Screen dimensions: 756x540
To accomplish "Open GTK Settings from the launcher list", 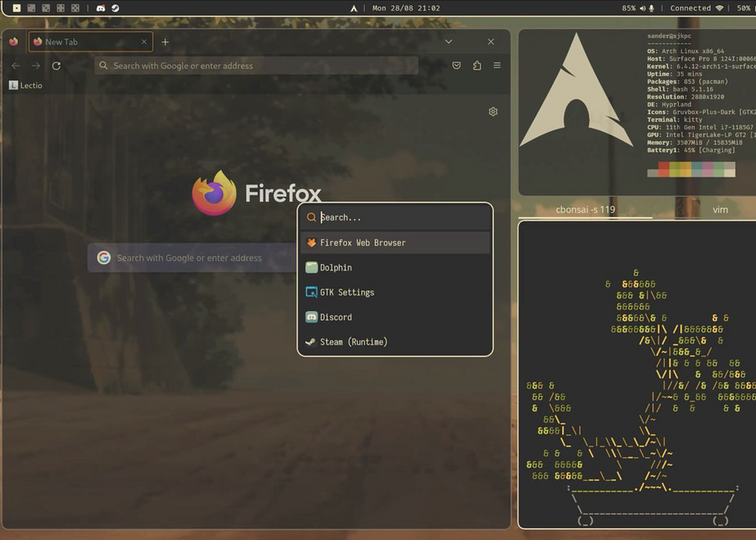I will [x=396, y=293].
